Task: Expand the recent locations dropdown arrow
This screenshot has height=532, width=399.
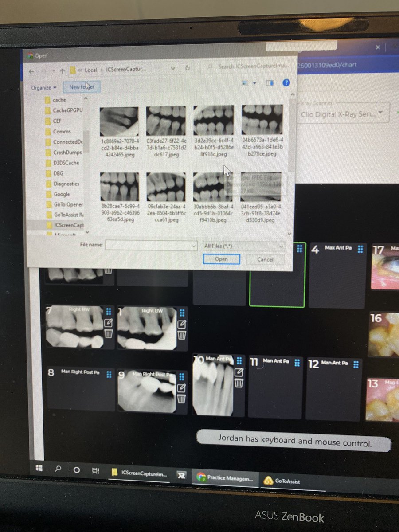Action: click(x=53, y=70)
